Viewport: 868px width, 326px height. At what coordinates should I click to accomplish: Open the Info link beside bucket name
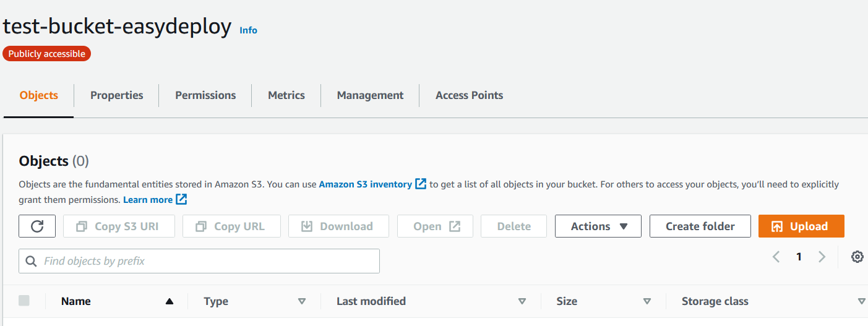coord(248,30)
